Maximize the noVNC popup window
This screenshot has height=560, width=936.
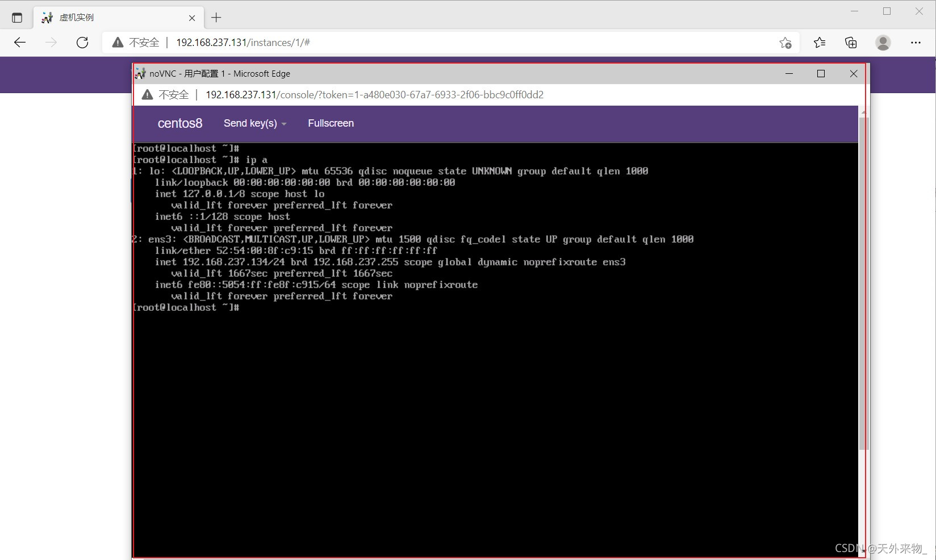[x=821, y=74]
